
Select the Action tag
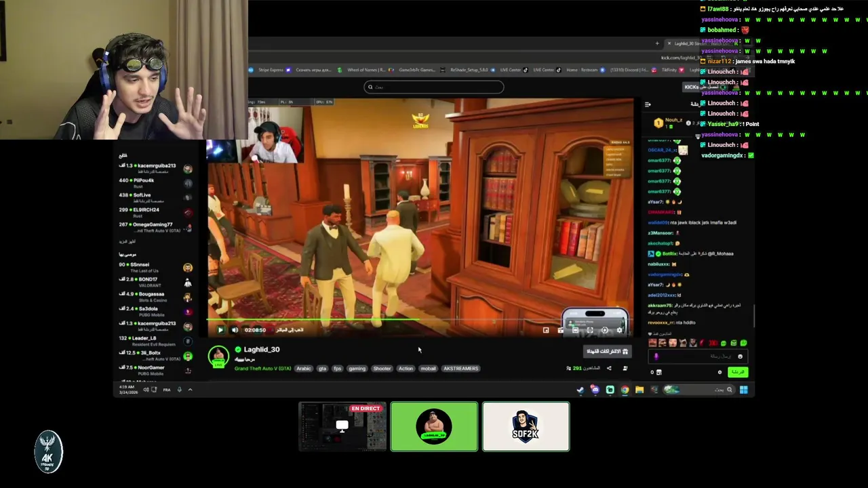tap(406, 369)
